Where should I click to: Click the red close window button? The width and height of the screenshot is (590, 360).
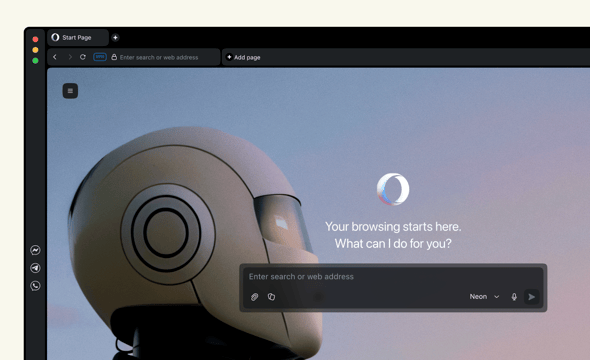click(35, 39)
